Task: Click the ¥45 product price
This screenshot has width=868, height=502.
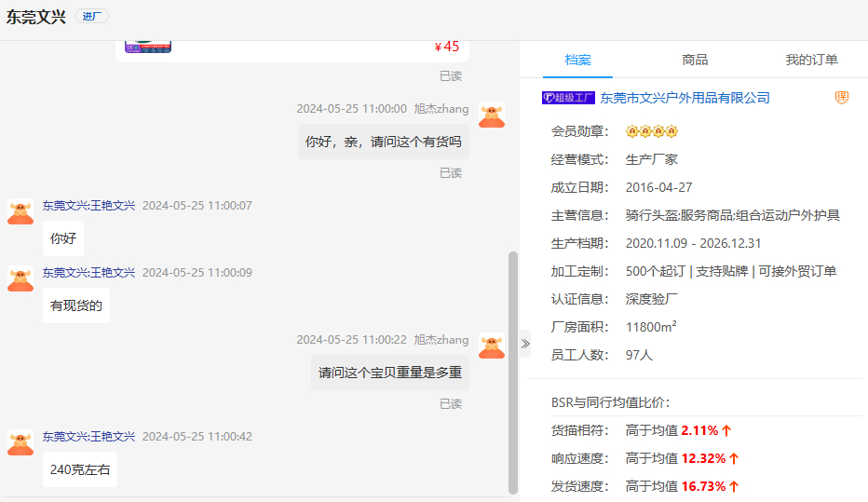Action: click(447, 47)
